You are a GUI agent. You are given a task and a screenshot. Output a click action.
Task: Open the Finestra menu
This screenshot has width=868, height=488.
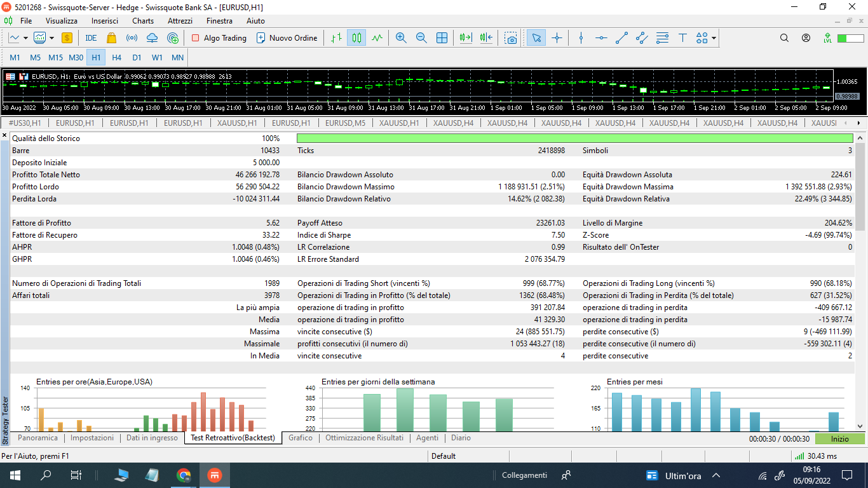coord(220,21)
